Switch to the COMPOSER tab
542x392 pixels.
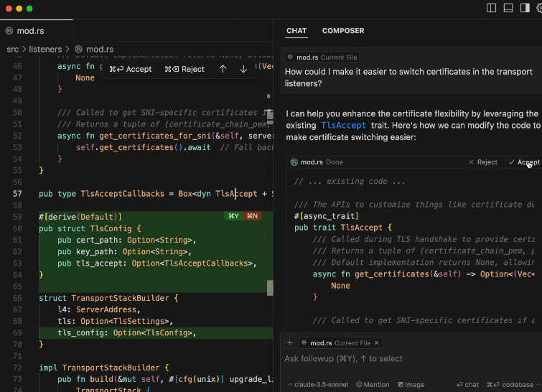point(343,30)
